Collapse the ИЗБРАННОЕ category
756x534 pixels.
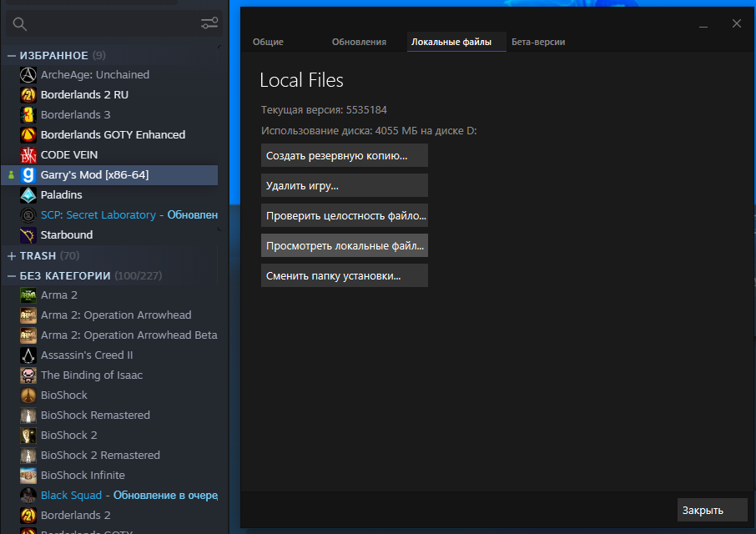pos(12,55)
